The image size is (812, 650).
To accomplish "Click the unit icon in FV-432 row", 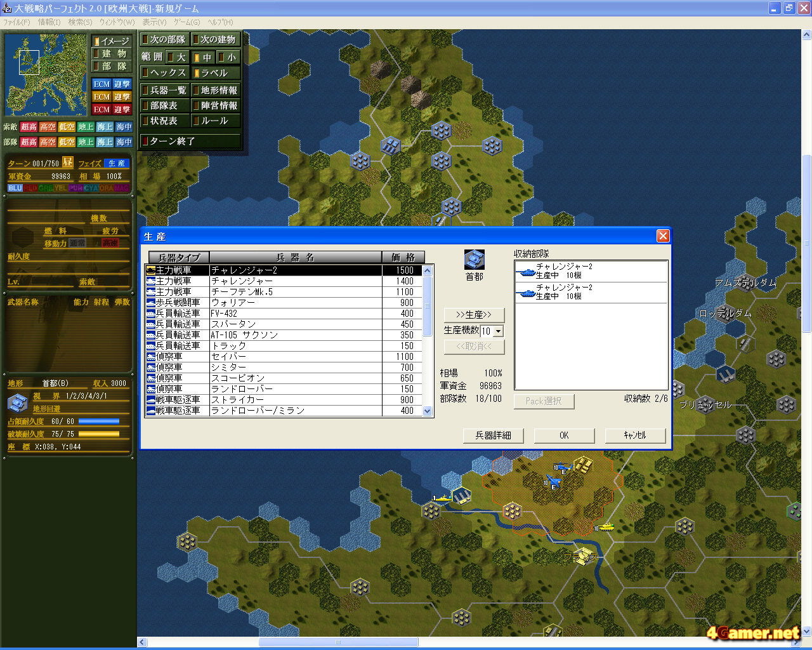I will 151,314.
